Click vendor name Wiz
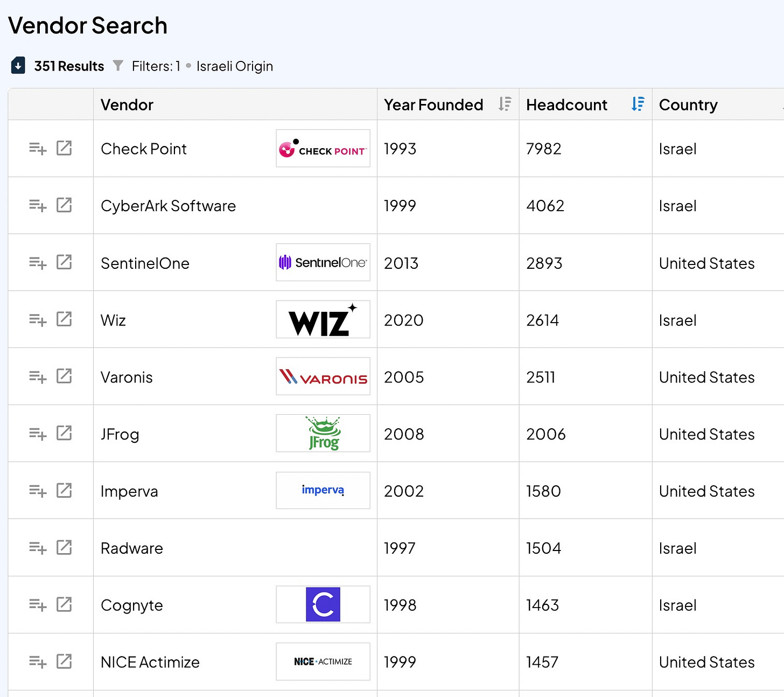 [x=113, y=320]
